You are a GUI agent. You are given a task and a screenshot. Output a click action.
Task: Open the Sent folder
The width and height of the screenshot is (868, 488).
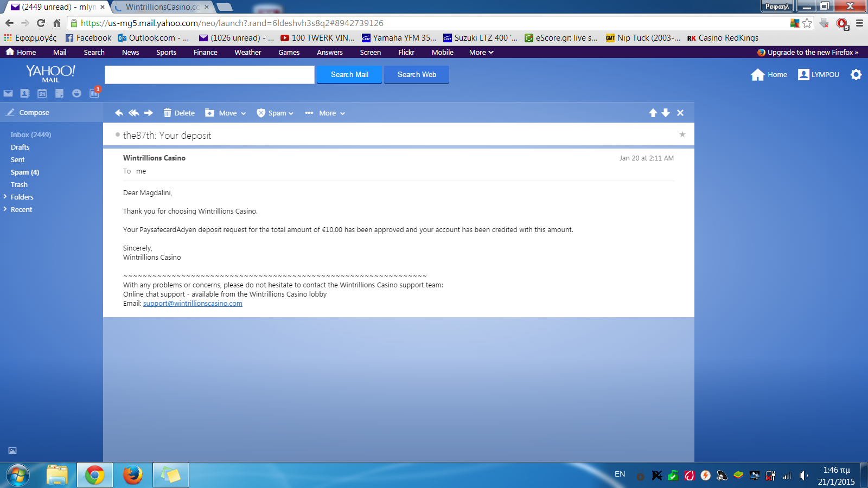(x=17, y=159)
